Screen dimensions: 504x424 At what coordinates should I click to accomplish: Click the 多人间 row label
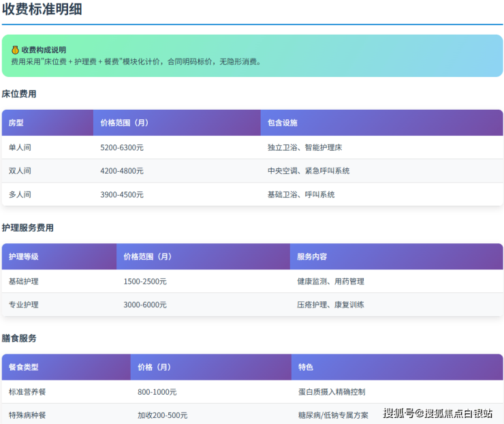20,194
